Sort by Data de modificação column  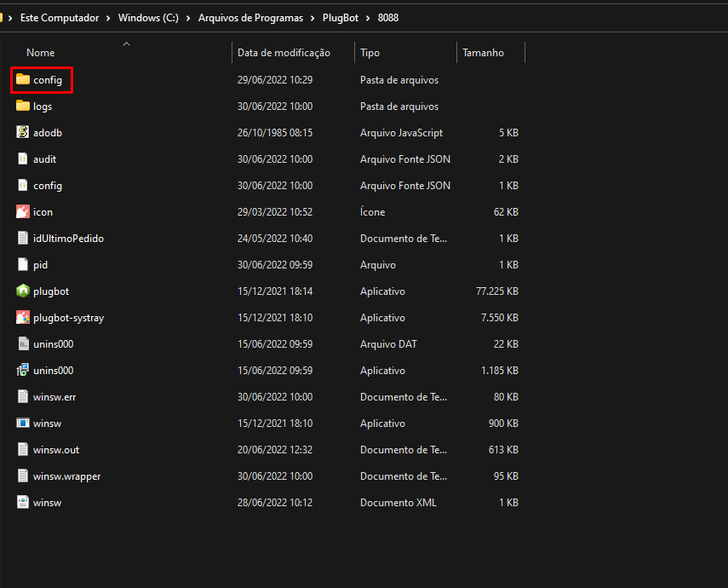[284, 53]
